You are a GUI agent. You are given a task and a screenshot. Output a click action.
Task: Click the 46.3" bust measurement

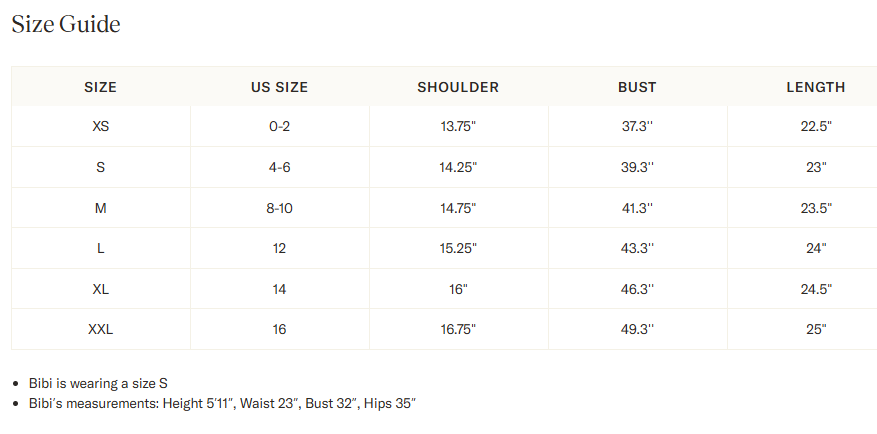coord(637,289)
